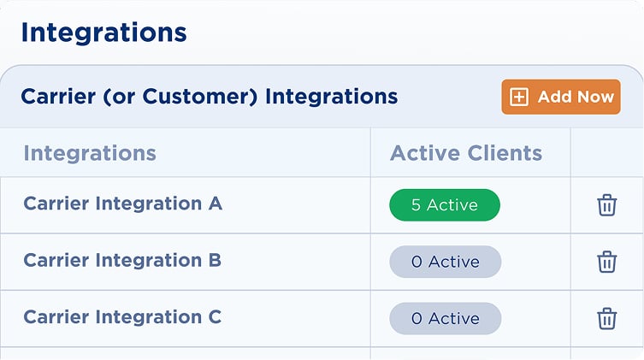Click the 0 Active badge for Integration B
This screenshot has height=360, width=644.
(445, 262)
